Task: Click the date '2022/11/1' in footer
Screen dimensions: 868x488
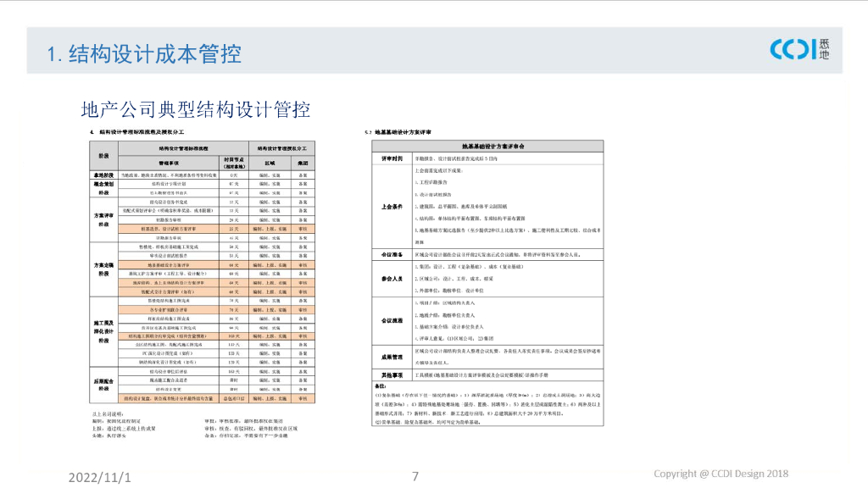Action: click(x=100, y=478)
